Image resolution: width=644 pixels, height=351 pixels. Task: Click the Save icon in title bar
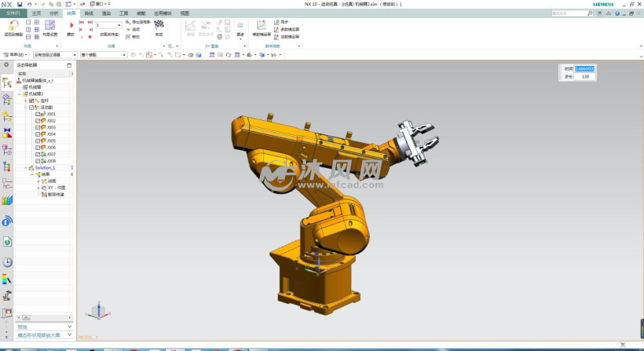coord(20,4)
